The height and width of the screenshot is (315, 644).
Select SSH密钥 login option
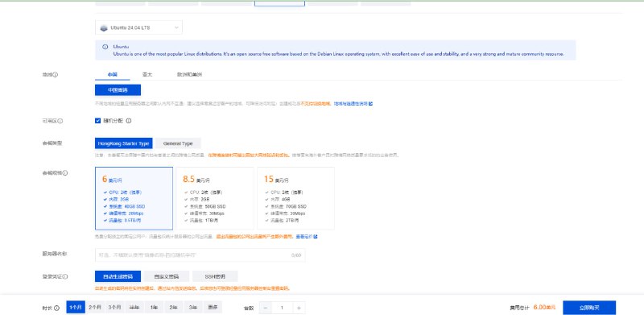[215, 276]
